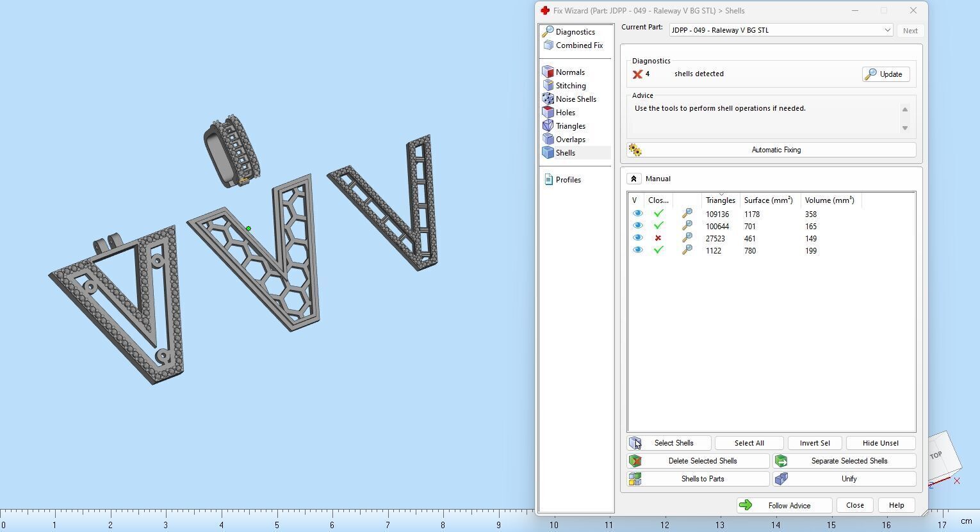The height and width of the screenshot is (532, 980).
Task: Run Automatic Fixing
Action: coord(771,150)
